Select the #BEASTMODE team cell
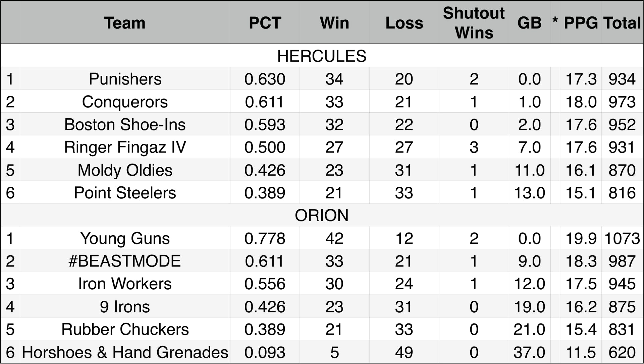 tap(125, 261)
